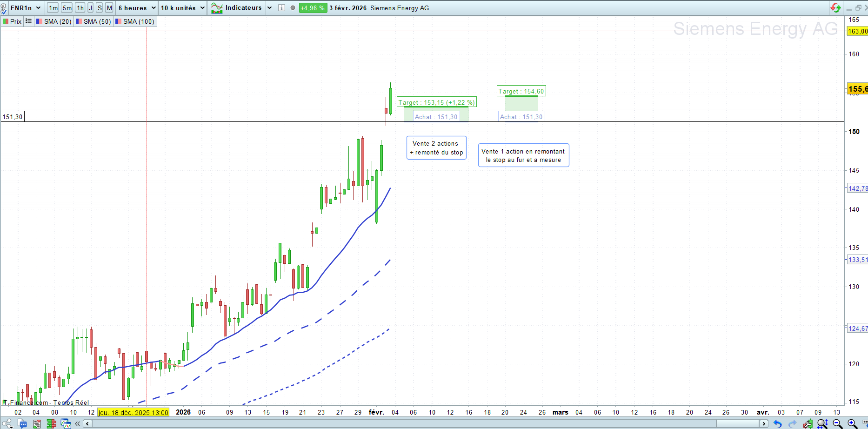This screenshot has width=868, height=429.
Task: Open the share chart icon menu
Action: tap(7, 423)
